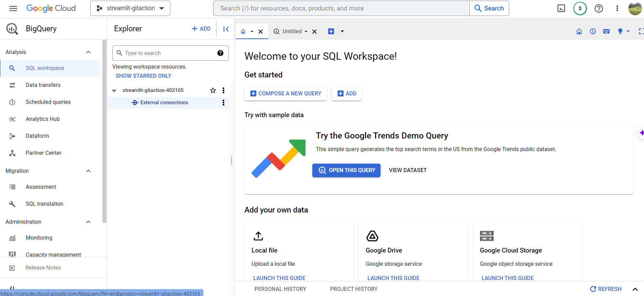Select SQL workspace in sidebar
The image size is (644, 296).
pos(50,68)
